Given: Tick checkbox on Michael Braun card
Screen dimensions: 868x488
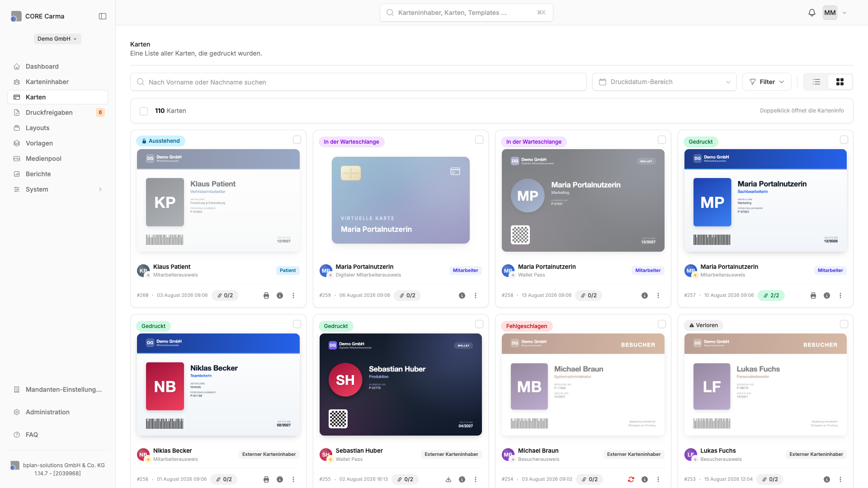Looking at the screenshot, I should point(662,324).
